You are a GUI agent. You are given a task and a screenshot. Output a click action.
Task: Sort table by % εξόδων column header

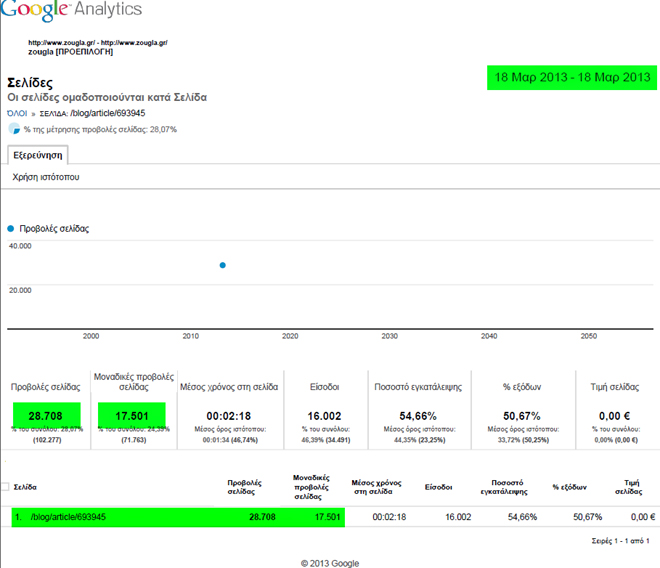click(x=569, y=487)
